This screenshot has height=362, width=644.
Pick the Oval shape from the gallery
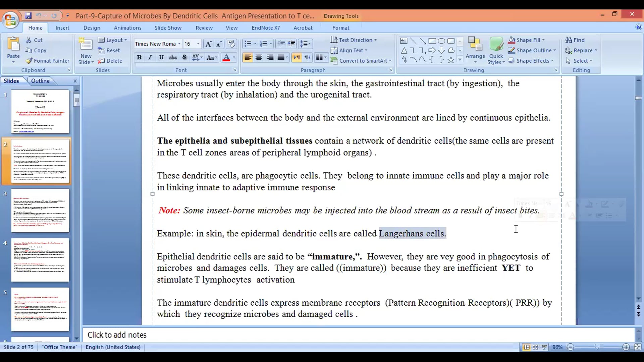pos(441,41)
